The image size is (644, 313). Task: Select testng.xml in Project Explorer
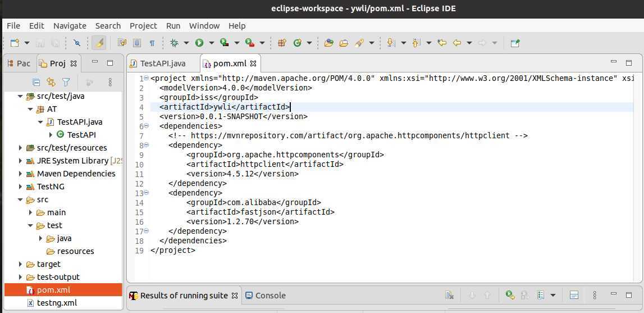click(x=57, y=303)
